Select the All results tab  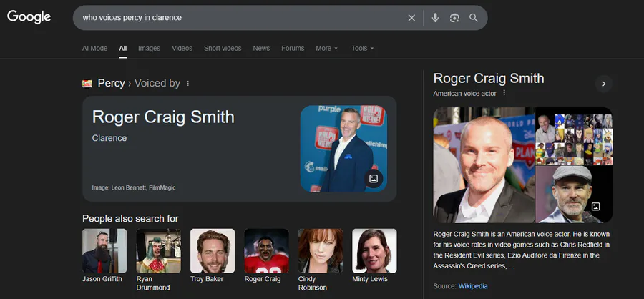123,48
